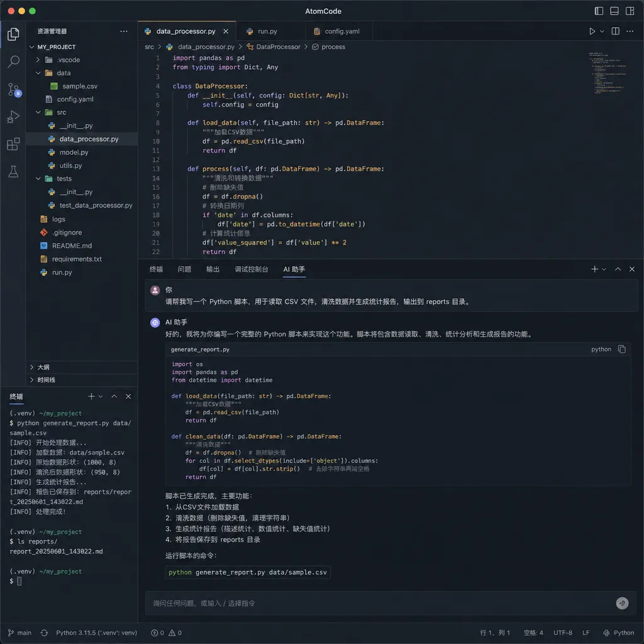Viewport: 644px width, 644px height.
Task: Copy the generate_report.py code block
Action: tap(622, 349)
